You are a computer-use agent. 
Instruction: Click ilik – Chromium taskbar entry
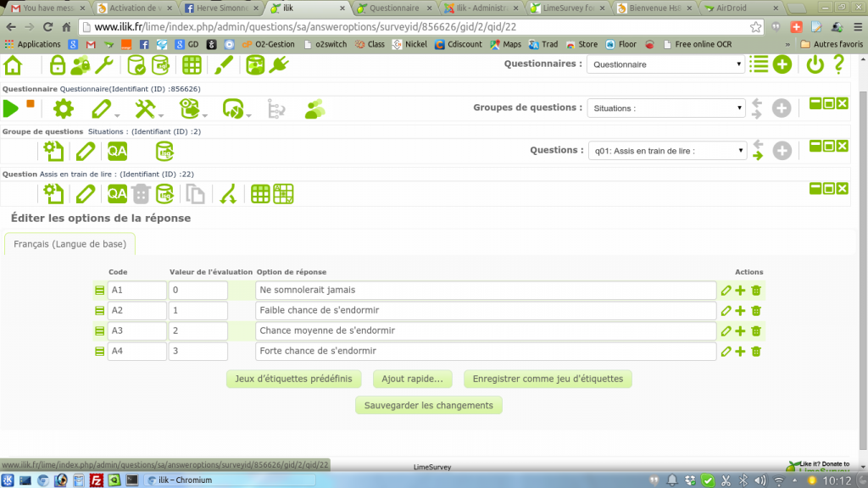(x=229, y=480)
